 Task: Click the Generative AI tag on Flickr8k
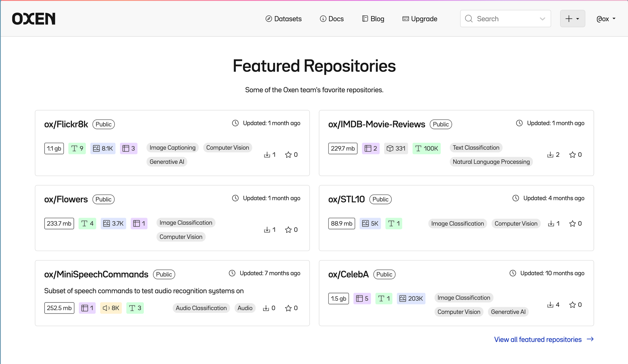click(167, 162)
